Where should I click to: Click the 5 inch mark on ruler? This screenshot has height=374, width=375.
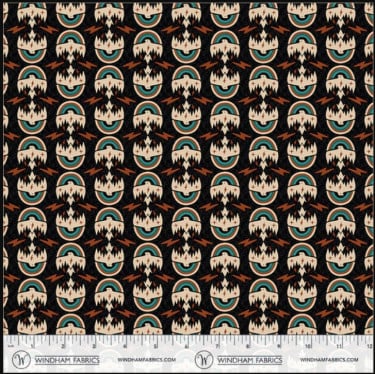point(156,346)
